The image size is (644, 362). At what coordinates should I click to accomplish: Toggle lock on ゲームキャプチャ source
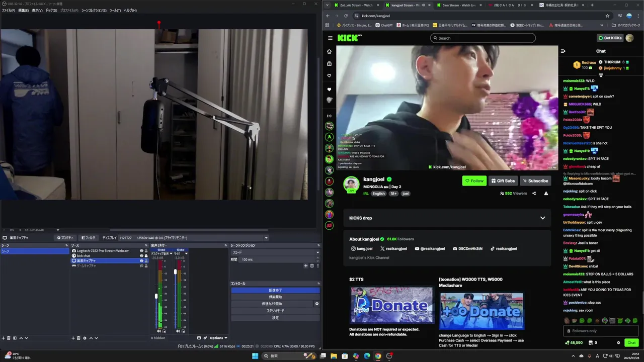[146, 266]
